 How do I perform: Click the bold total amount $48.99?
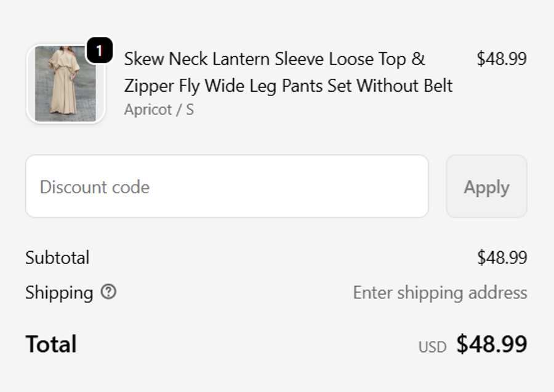coord(491,344)
